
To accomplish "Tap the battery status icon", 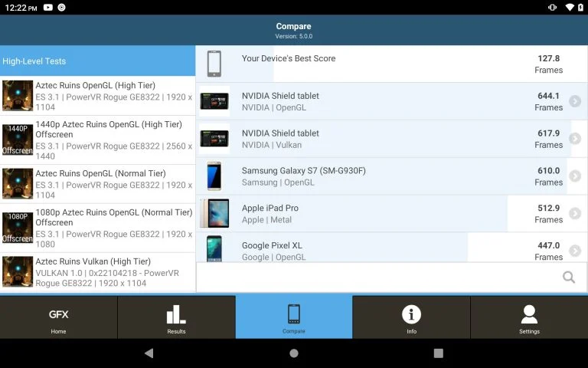I will [x=580, y=7].
